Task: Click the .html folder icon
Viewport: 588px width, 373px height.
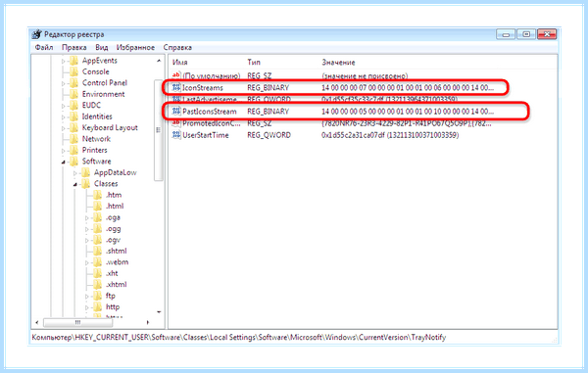Action: 97,207
